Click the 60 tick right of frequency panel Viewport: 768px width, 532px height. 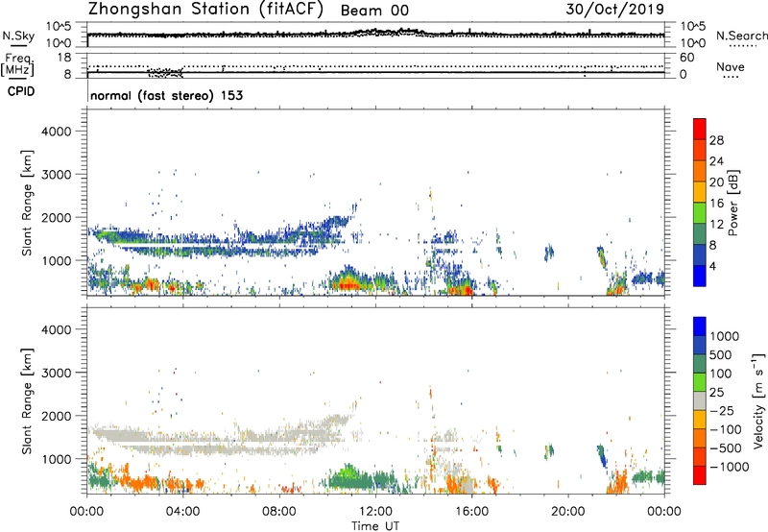click(x=686, y=58)
